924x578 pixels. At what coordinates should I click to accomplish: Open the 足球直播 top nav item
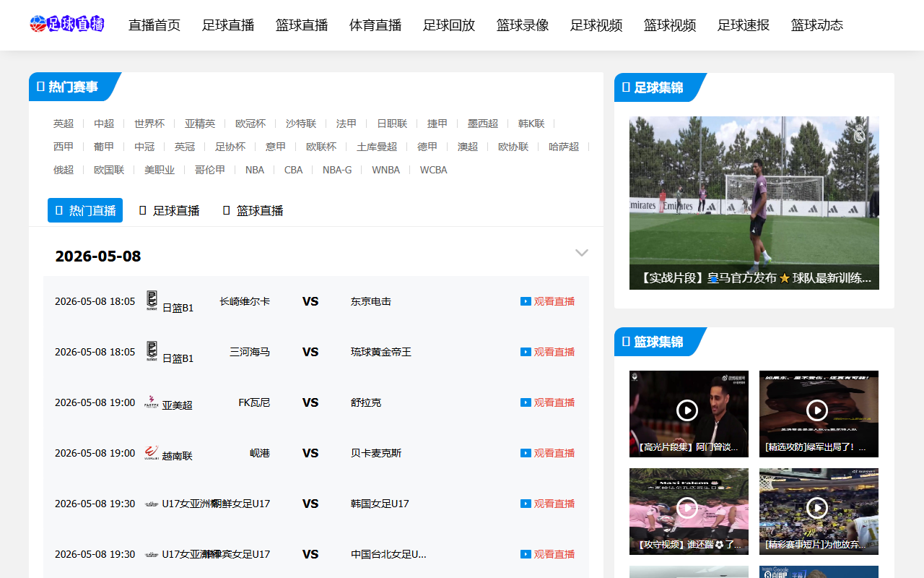pyautogui.click(x=228, y=25)
